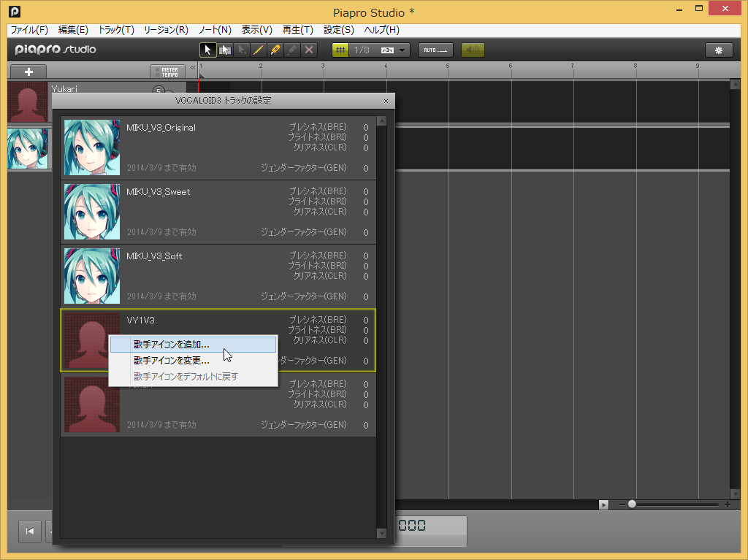Click measure 2 on the timeline ruler
748x560 pixels.
pos(261,66)
